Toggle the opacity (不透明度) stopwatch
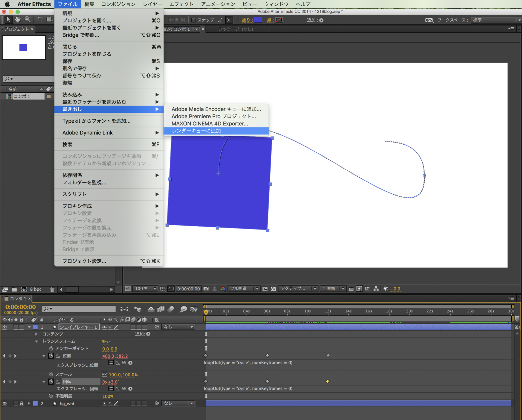The image size is (522, 420). point(51,396)
